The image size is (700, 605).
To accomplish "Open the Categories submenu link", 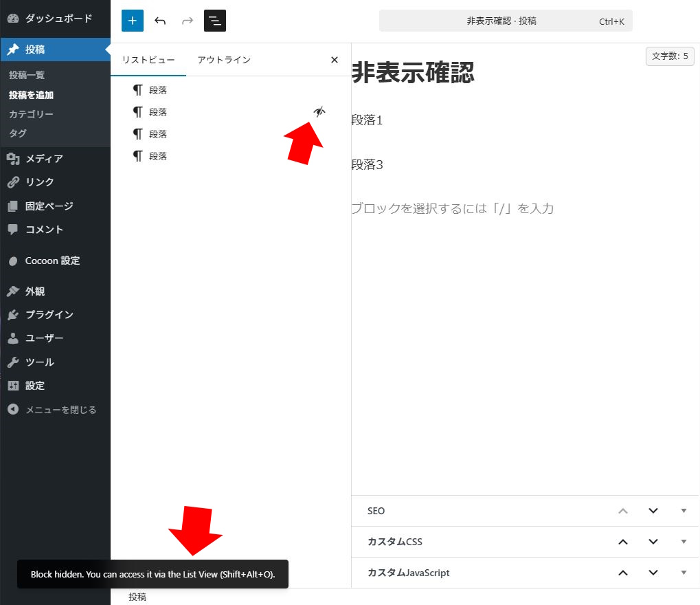I will (31, 114).
